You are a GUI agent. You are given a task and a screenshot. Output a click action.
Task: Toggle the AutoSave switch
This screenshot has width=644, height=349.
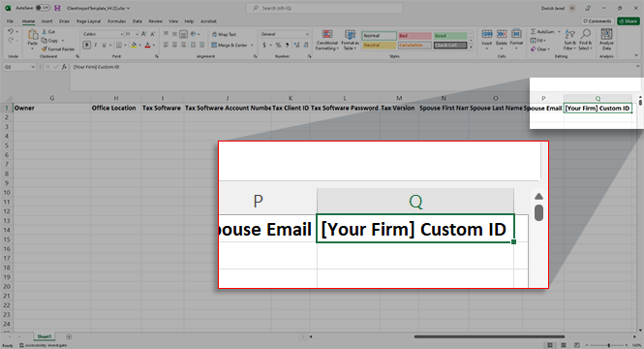tap(43, 8)
